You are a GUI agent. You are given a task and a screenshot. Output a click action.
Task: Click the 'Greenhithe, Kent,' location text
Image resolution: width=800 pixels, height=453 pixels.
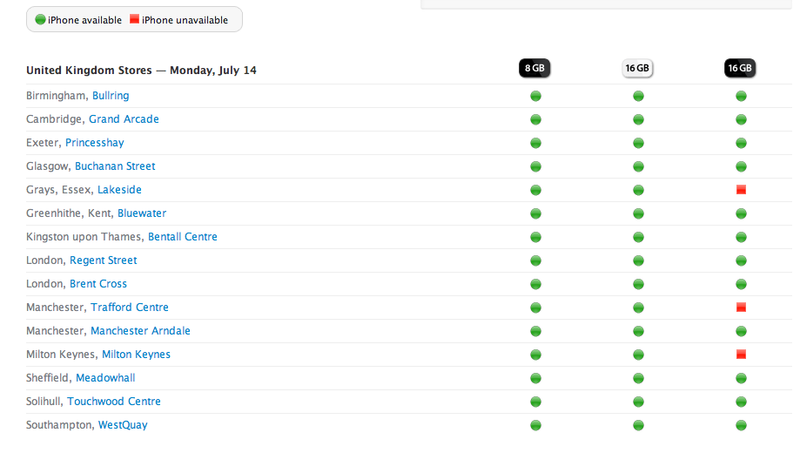[70, 213]
